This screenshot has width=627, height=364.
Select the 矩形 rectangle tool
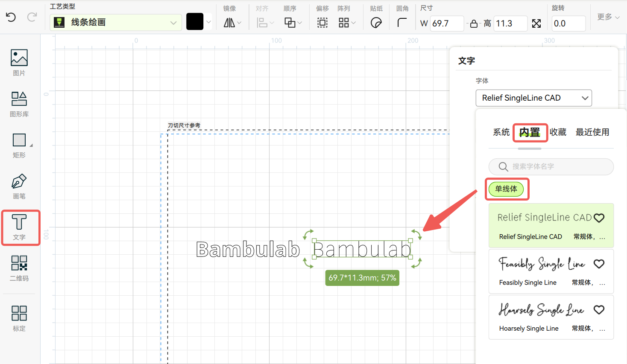[x=19, y=146]
